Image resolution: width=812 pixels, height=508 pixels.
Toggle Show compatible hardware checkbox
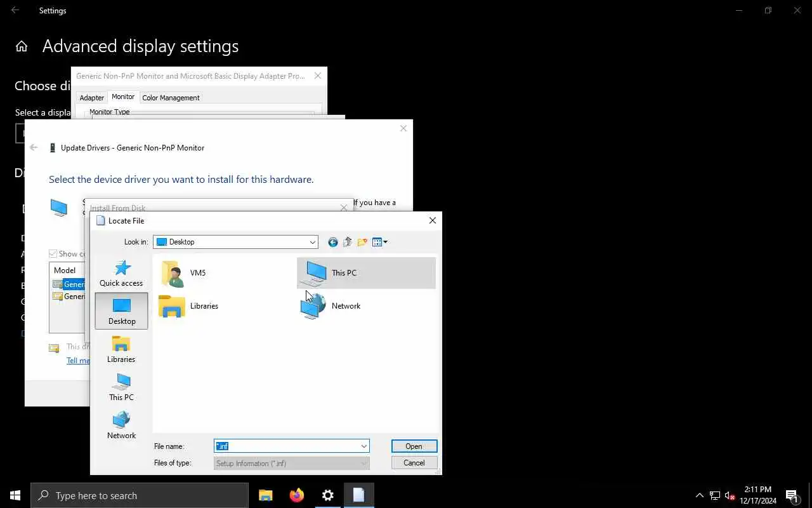tap(53, 254)
